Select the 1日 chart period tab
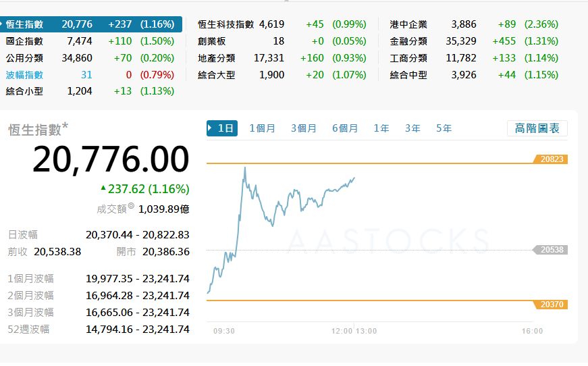 click(222, 128)
